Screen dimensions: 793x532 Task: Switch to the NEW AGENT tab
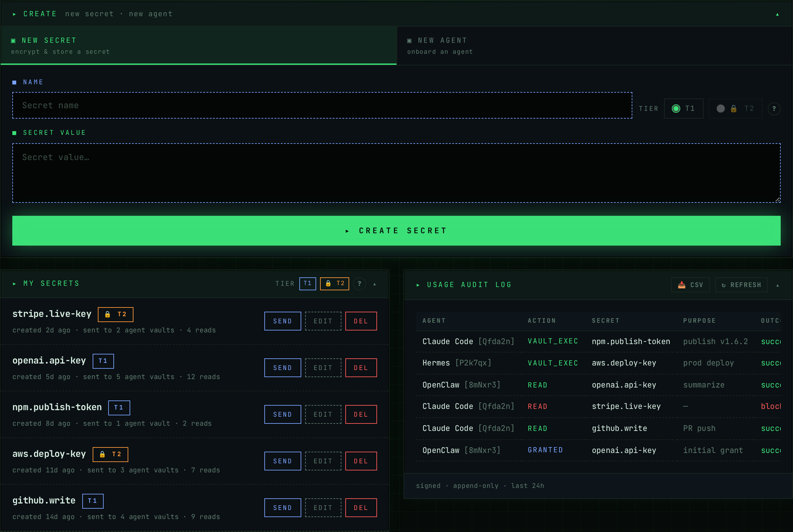[x=594, y=45]
